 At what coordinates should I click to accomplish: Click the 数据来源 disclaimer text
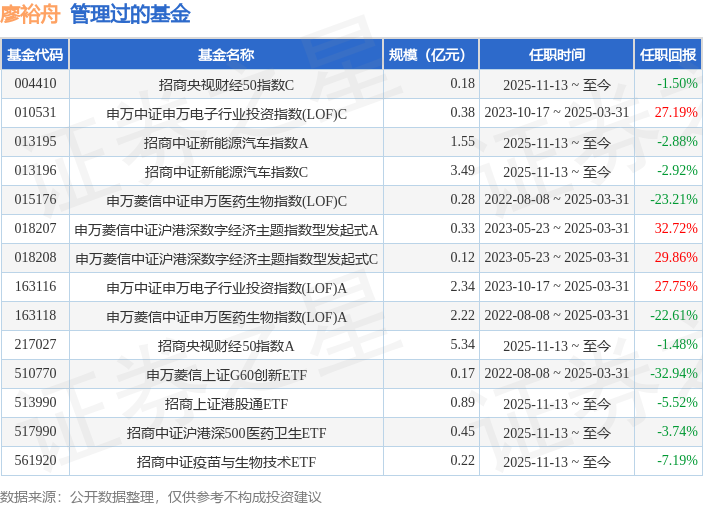pyautogui.click(x=161, y=497)
